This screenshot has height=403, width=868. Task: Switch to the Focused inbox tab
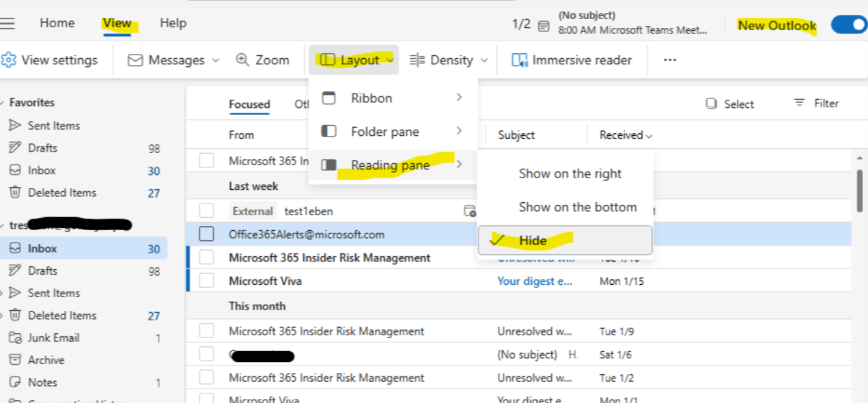pyautogui.click(x=249, y=104)
